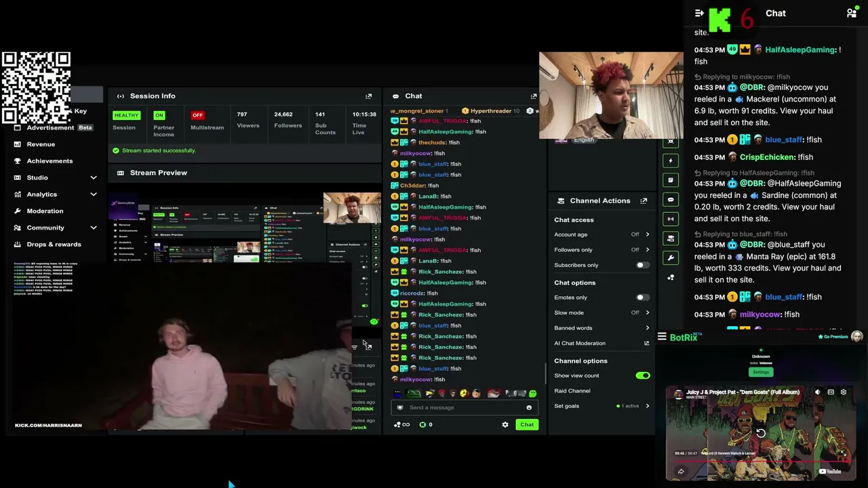Mute the YouTube video player
The height and width of the screenshot is (488, 868).
tap(817, 392)
